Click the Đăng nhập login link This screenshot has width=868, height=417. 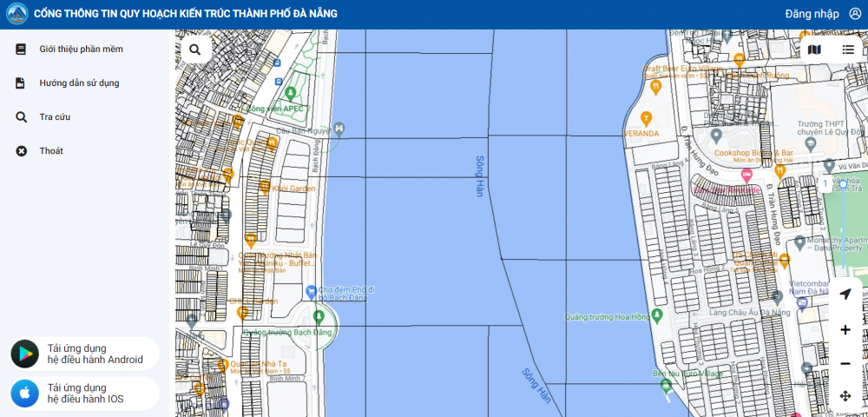[x=812, y=14]
